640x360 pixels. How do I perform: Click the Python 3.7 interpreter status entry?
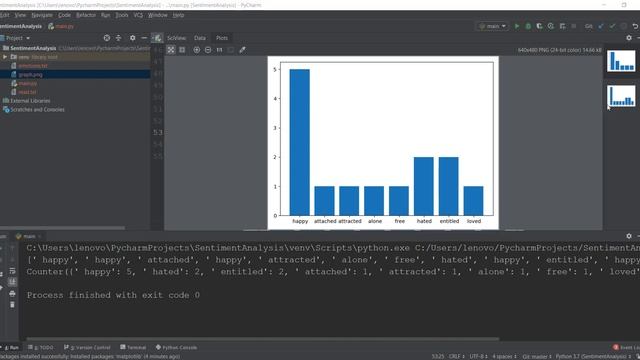point(593,356)
